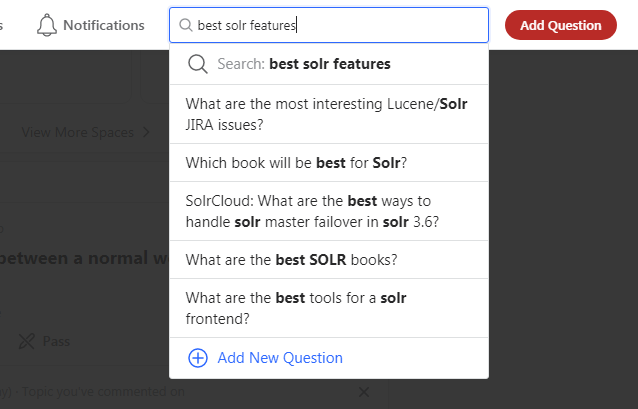Select 'What are the best SOLR books?'
This screenshot has height=409, width=638.
point(329,260)
